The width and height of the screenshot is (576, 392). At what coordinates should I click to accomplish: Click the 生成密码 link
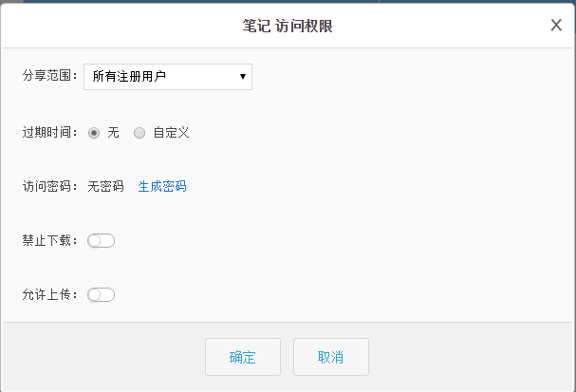[162, 186]
